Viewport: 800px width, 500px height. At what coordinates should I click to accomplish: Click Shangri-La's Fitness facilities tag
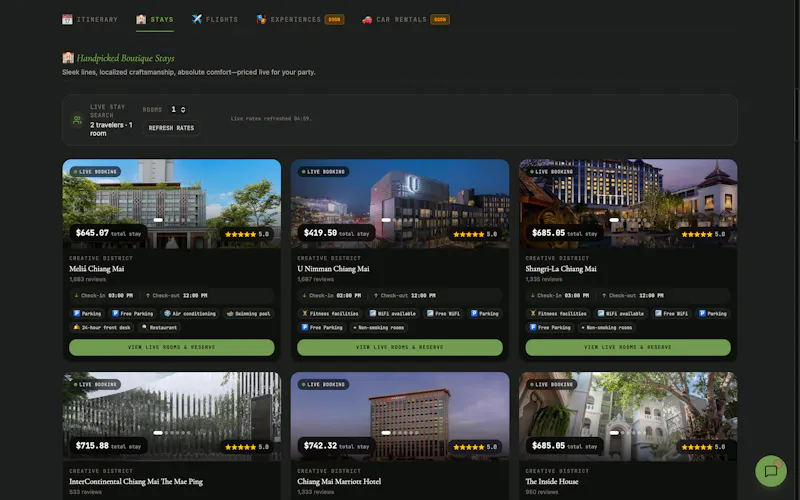click(x=558, y=314)
